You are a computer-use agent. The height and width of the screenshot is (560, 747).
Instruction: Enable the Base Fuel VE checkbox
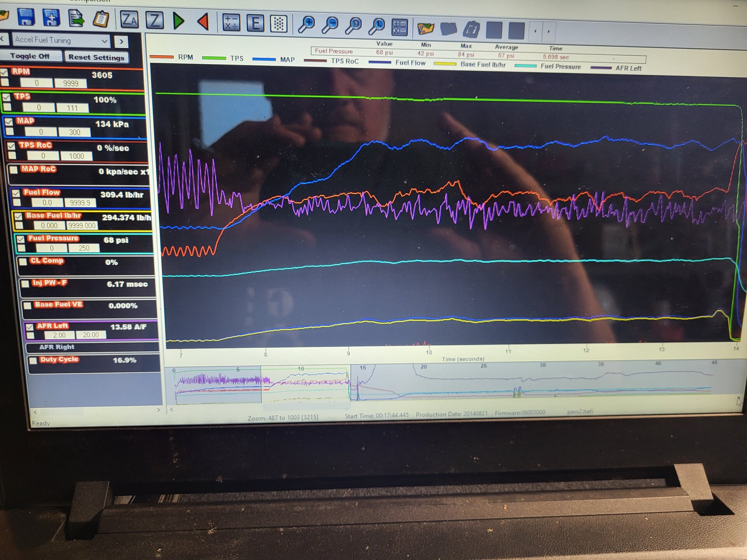coord(27,305)
